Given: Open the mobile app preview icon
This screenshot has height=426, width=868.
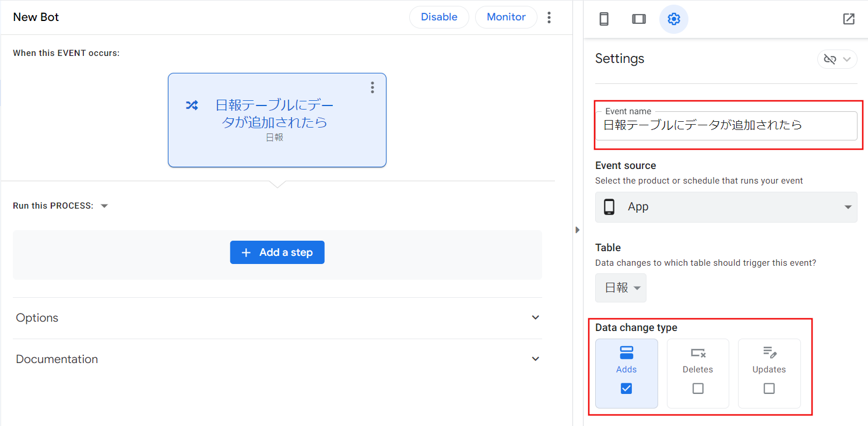Looking at the screenshot, I should tap(604, 19).
